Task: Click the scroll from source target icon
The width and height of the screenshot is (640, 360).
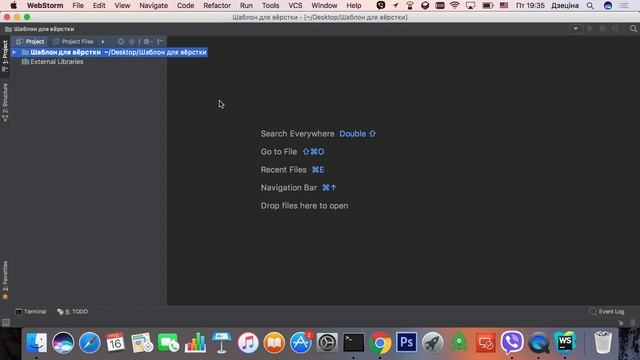Action: click(121, 42)
